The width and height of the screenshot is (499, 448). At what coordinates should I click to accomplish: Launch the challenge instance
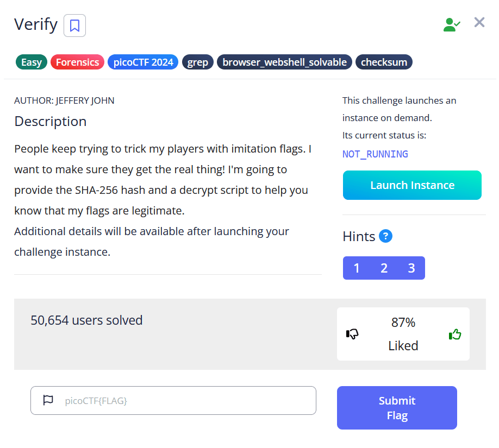tap(411, 185)
